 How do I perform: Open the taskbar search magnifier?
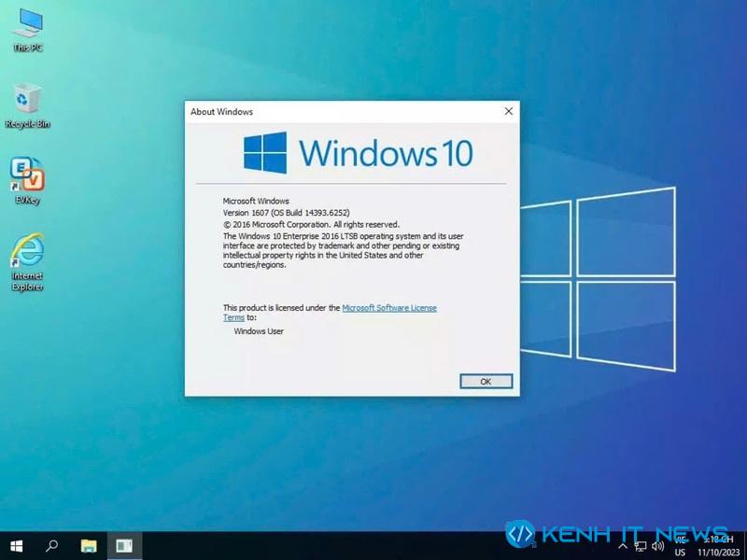[x=51, y=546]
